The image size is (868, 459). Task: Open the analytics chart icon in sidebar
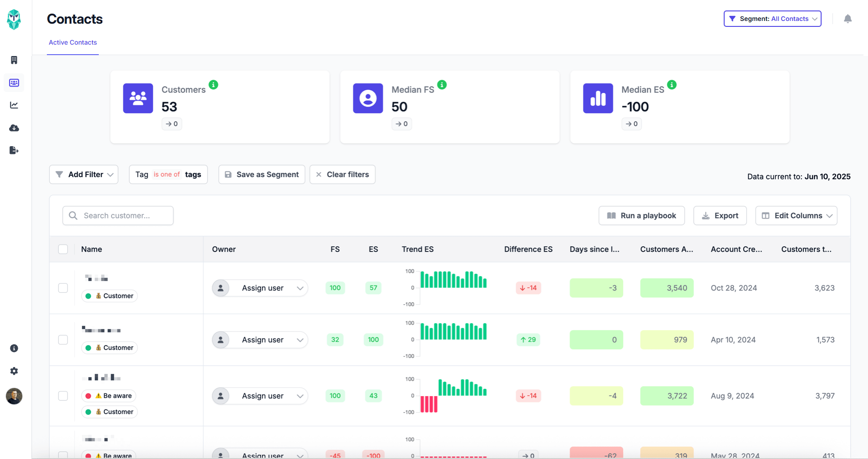(14, 105)
